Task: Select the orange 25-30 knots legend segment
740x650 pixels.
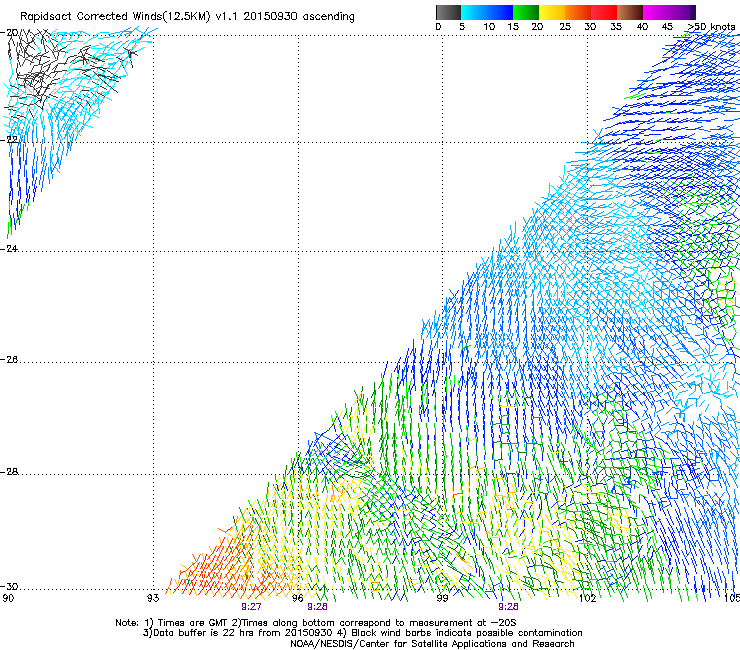Action: coord(578,12)
